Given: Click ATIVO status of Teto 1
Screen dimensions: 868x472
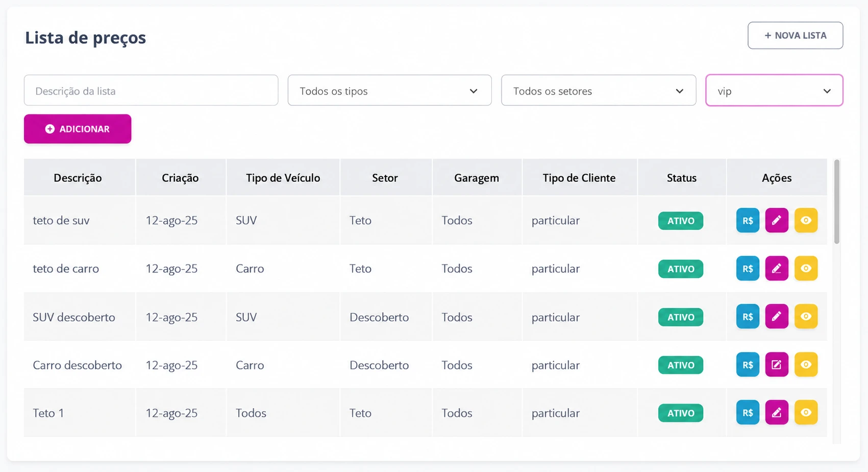Looking at the screenshot, I should point(681,413).
